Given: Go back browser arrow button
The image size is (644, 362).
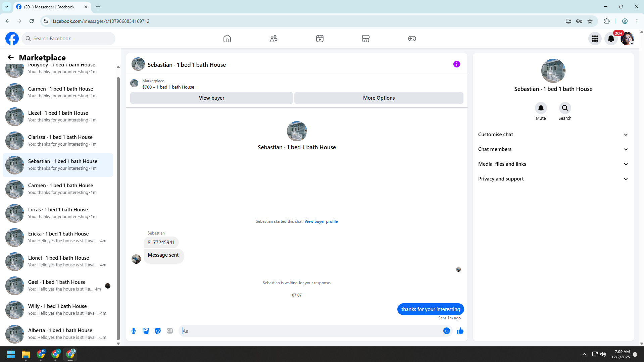Looking at the screenshot, I should click(x=7, y=21).
